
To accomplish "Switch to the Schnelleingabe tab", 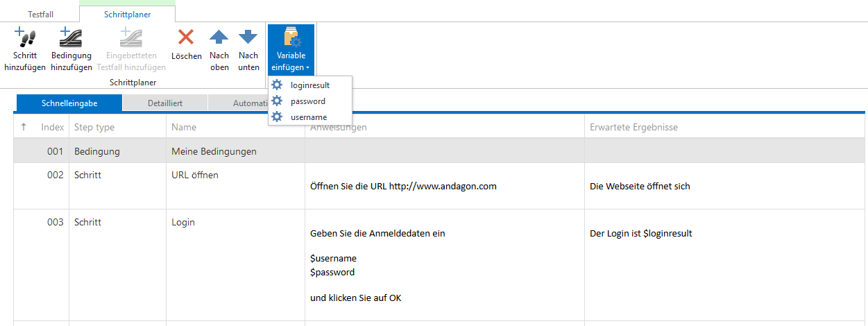I will [x=69, y=103].
